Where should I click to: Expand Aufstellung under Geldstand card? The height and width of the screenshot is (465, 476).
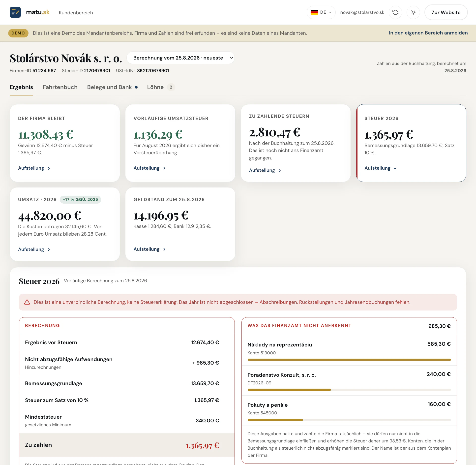click(x=149, y=249)
